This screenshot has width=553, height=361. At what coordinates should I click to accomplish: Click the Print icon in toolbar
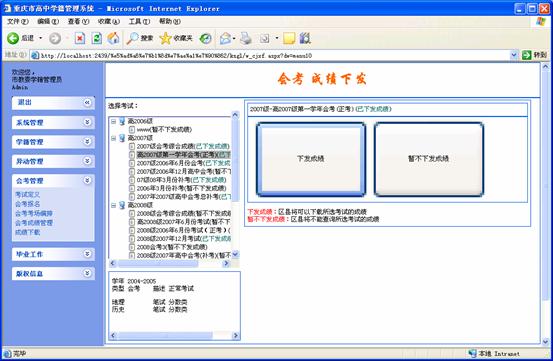[246, 38]
